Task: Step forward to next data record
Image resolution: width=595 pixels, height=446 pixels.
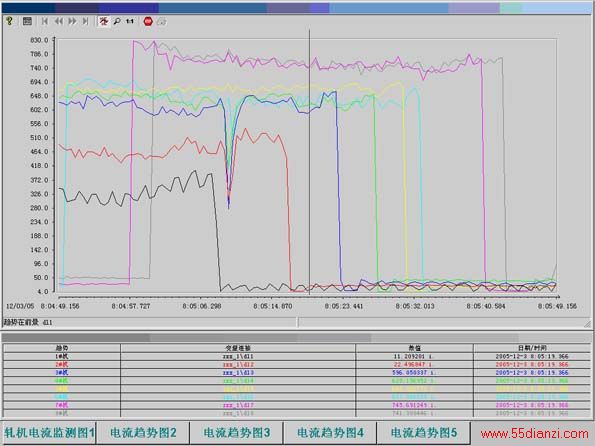Action: point(72,21)
